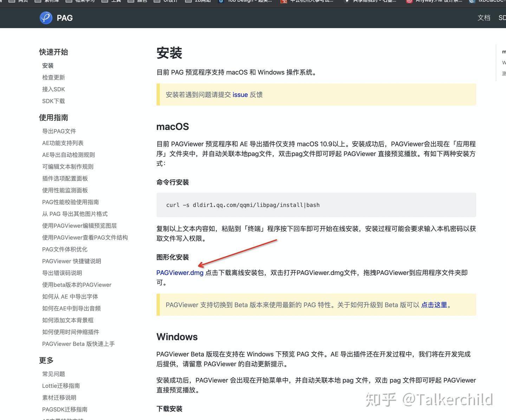This screenshot has height=420, width=506.
Task: Open the Lottie迁移指南 sidebar entry
Action: point(61,386)
